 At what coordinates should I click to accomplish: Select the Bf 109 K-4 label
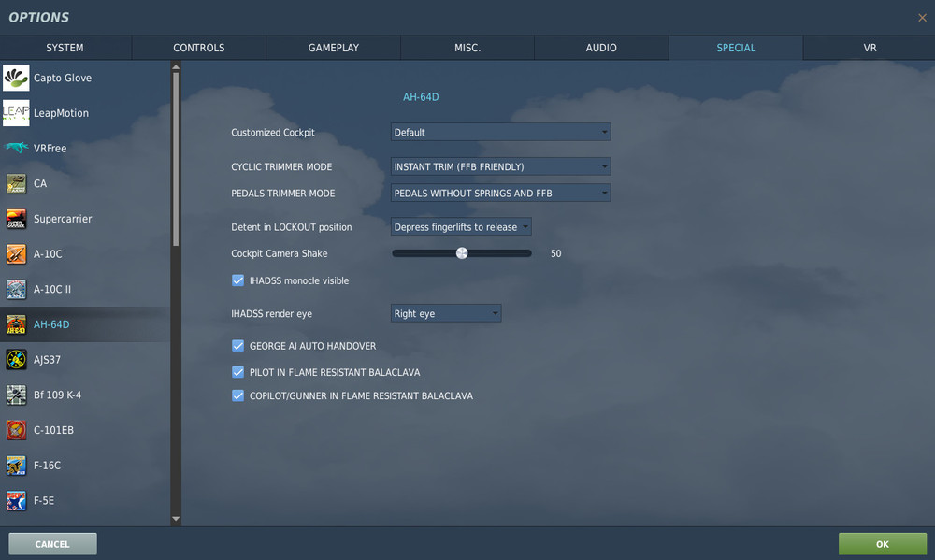pos(57,395)
